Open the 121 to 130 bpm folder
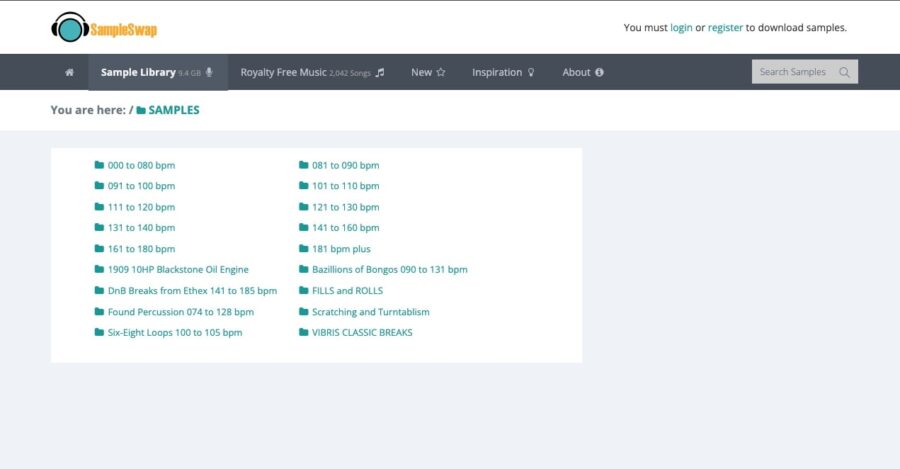900x469 pixels. point(345,207)
